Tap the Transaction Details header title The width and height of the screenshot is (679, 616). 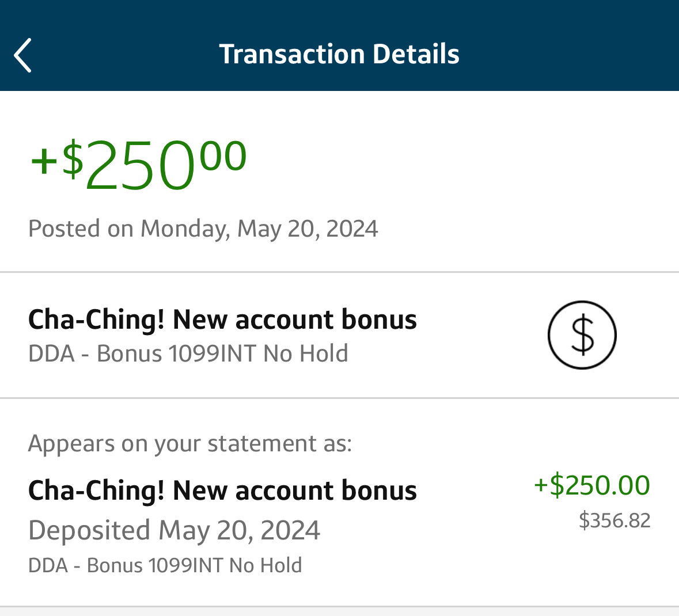(339, 54)
